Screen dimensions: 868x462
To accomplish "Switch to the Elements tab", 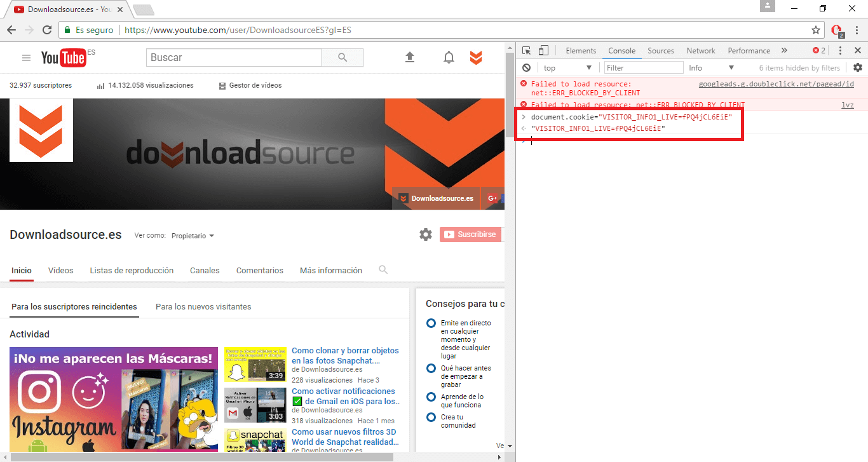I will [581, 51].
